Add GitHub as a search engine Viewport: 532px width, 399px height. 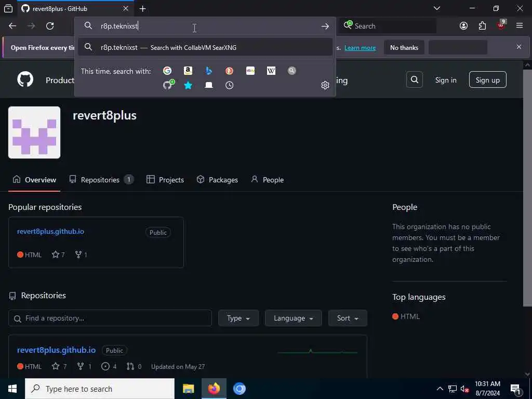(x=169, y=85)
